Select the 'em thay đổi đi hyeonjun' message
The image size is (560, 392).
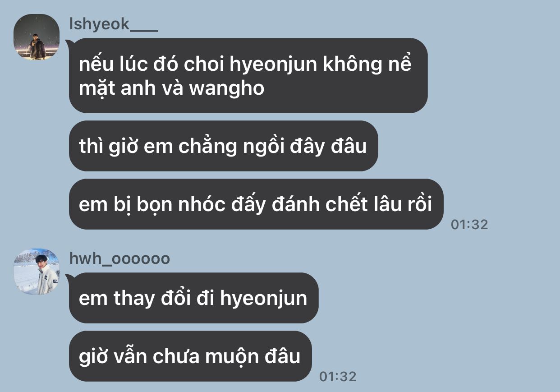[x=193, y=298]
